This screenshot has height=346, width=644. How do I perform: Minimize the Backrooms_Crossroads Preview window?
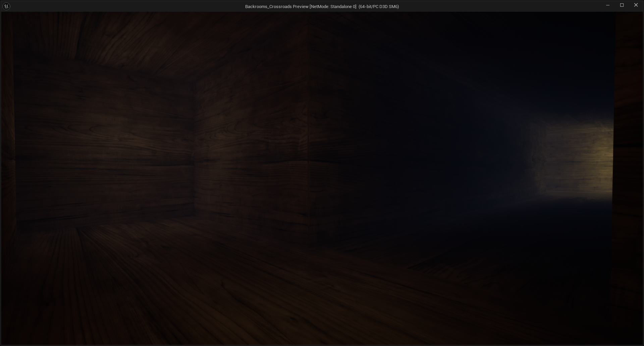point(607,5)
